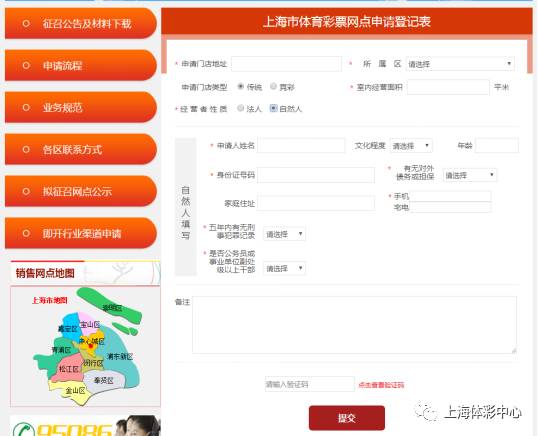538x436 pixels.
Task: Open 文化程度 education dropdown
Action: pyautogui.click(x=411, y=146)
